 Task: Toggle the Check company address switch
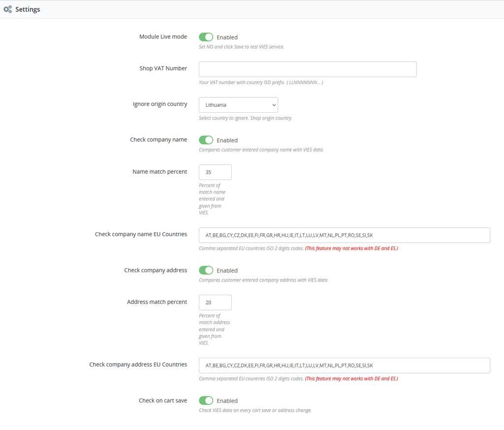(206, 270)
